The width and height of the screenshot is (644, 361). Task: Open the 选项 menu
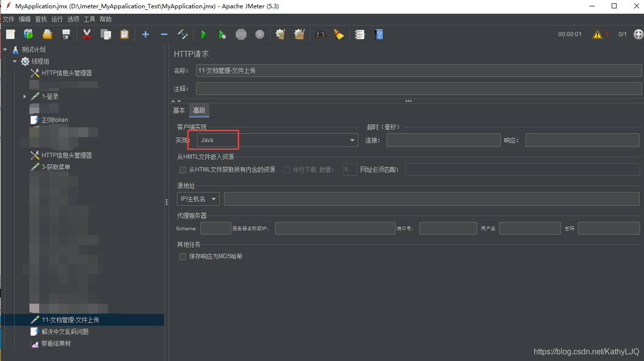(x=73, y=19)
